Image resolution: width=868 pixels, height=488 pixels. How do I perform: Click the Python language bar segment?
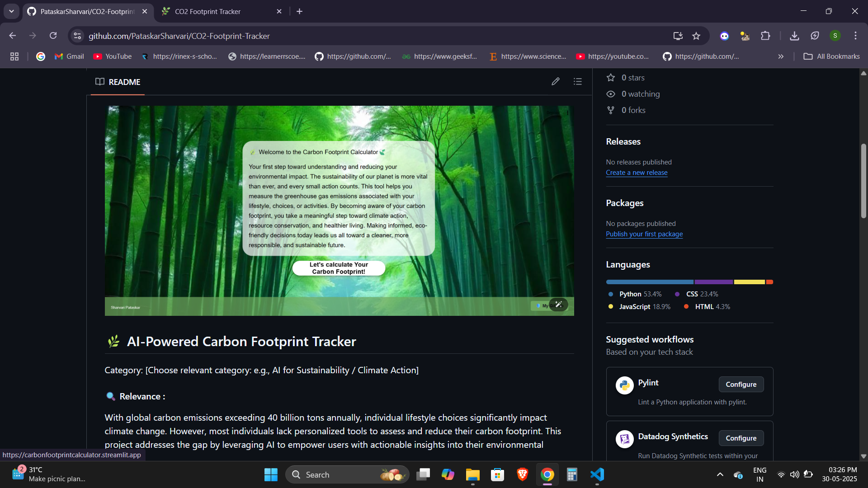(649, 282)
